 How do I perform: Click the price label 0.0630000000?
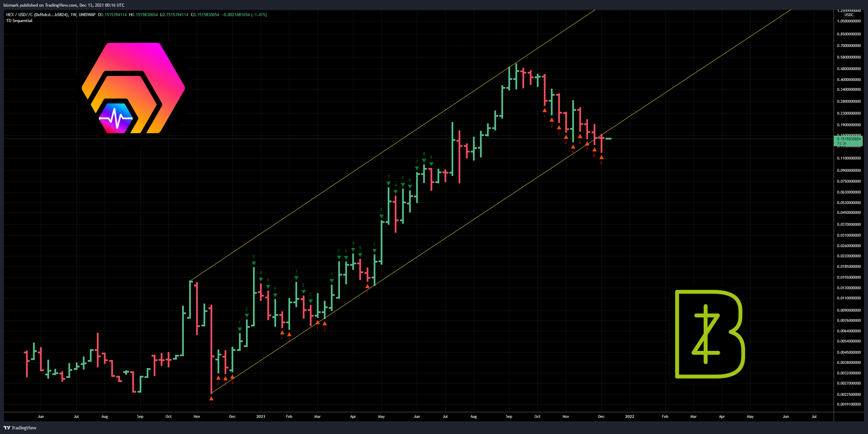click(849, 192)
